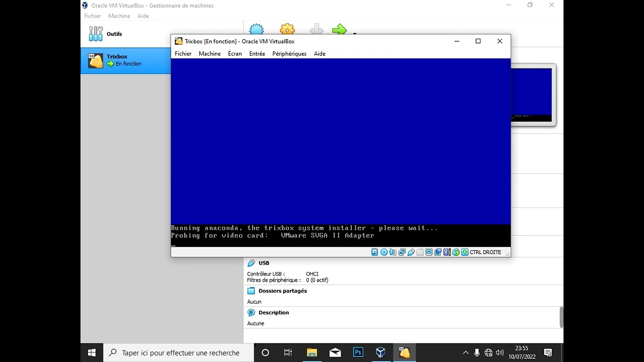Viewport: 644px width, 362px height.
Task: Click the hard disk activity status icon
Action: (x=375, y=252)
